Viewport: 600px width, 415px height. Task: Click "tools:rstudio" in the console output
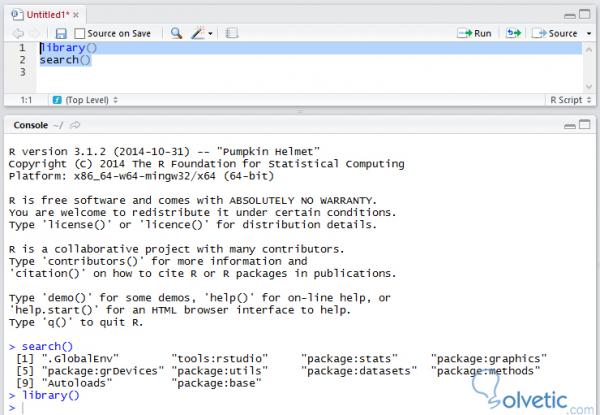click(x=220, y=359)
